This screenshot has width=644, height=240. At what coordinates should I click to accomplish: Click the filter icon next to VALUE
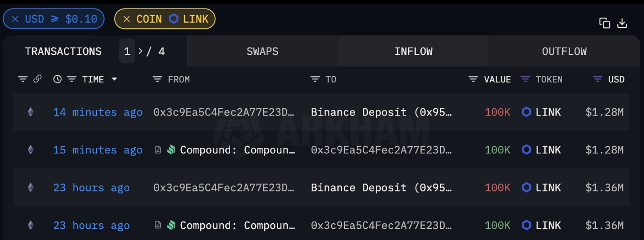pos(473,79)
